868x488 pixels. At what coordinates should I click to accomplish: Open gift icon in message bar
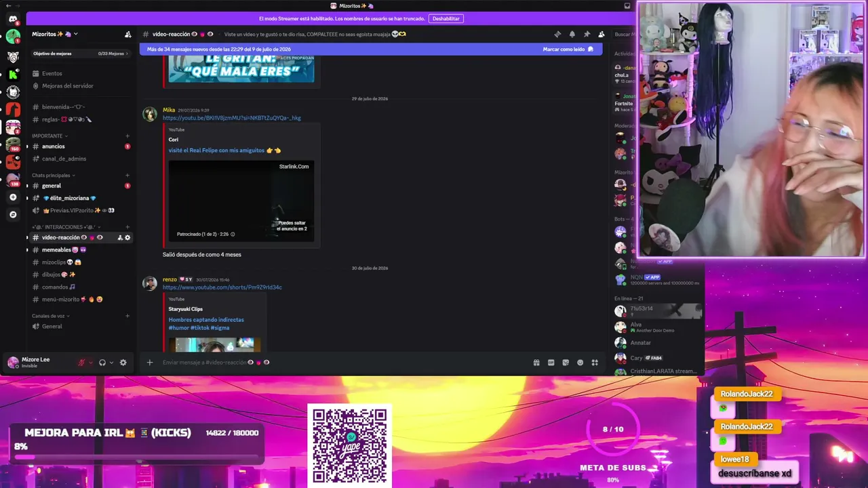[536, 363]
